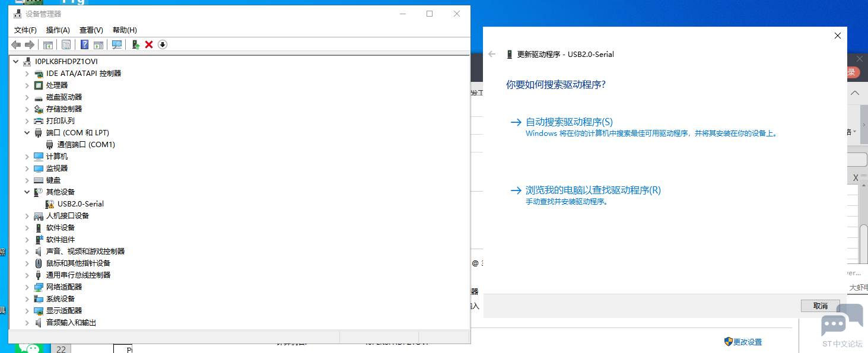
Task: Click the printer icon beside 打印队列
Action: (x=39, y=121)
